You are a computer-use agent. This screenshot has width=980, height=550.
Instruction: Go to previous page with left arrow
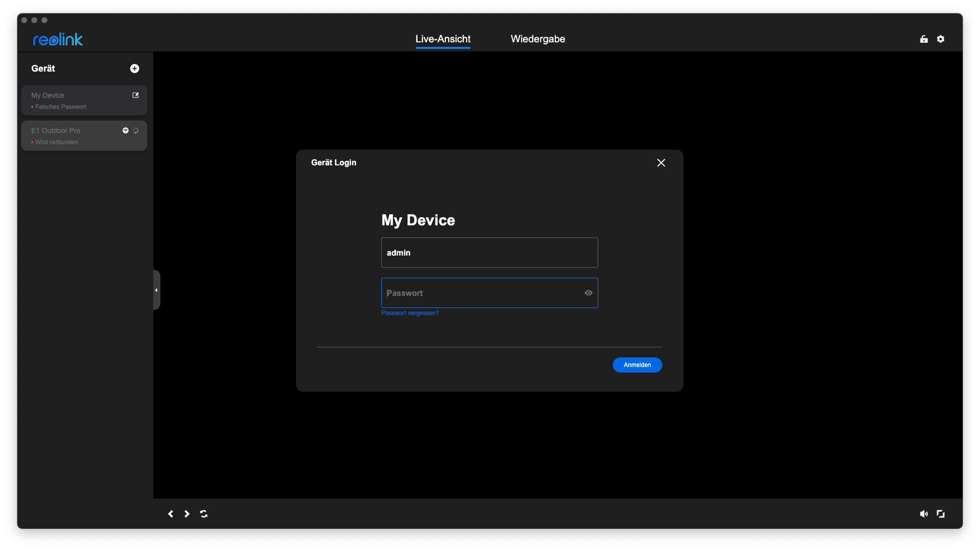click(x=170, y=514)
